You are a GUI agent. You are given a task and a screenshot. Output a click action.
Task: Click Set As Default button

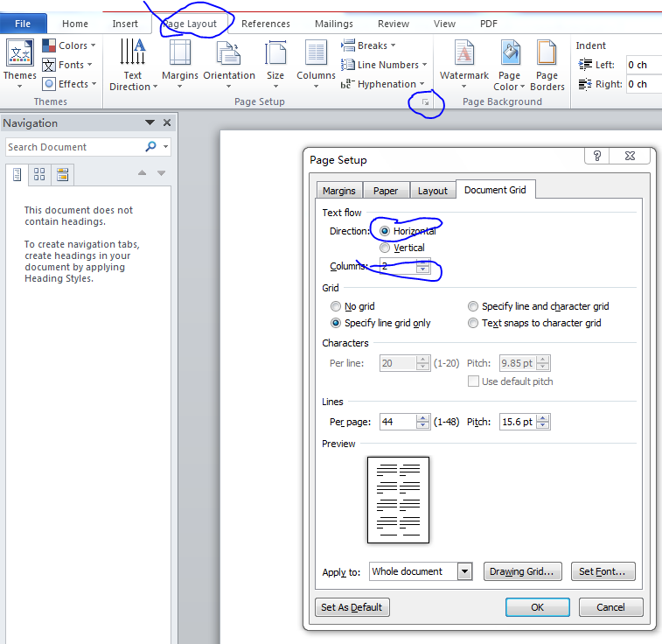pyautogui.click(x=352, y=607)
